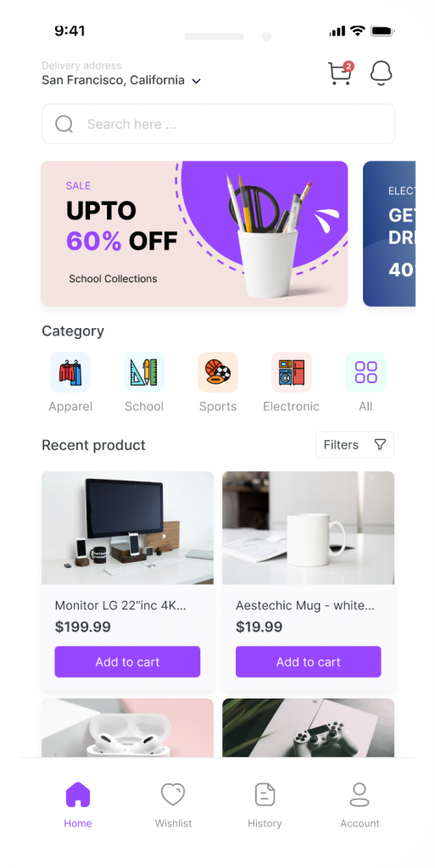Show All categories grid icon
The width and height of the screenshot is (435, 868).
point(365,372)
